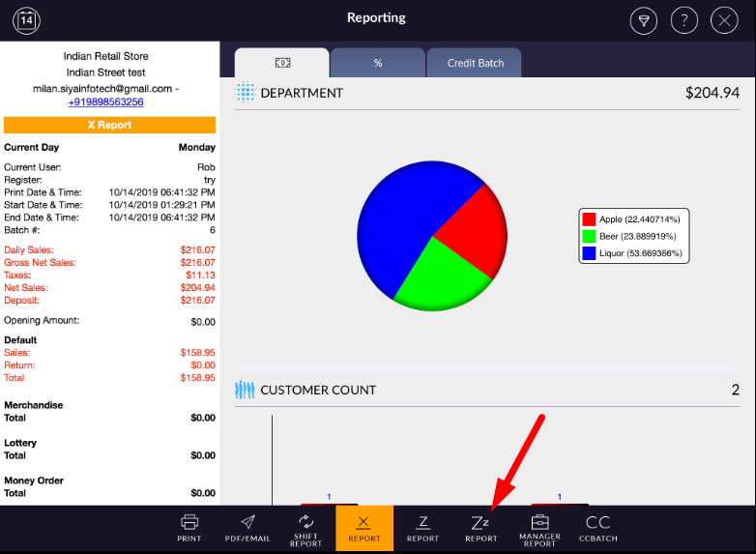
Task: Open help question mark icon
Action: pos(683,20)
